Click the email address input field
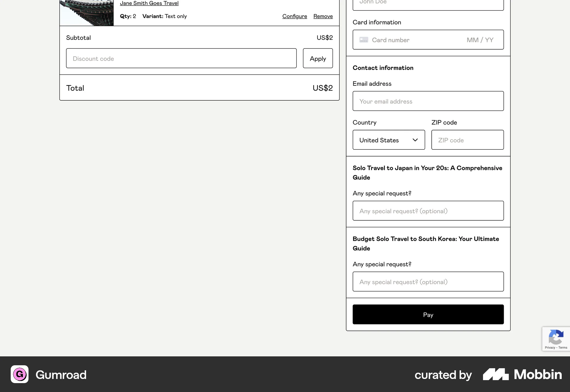570x392 pixels. click(x=428, y=101)
